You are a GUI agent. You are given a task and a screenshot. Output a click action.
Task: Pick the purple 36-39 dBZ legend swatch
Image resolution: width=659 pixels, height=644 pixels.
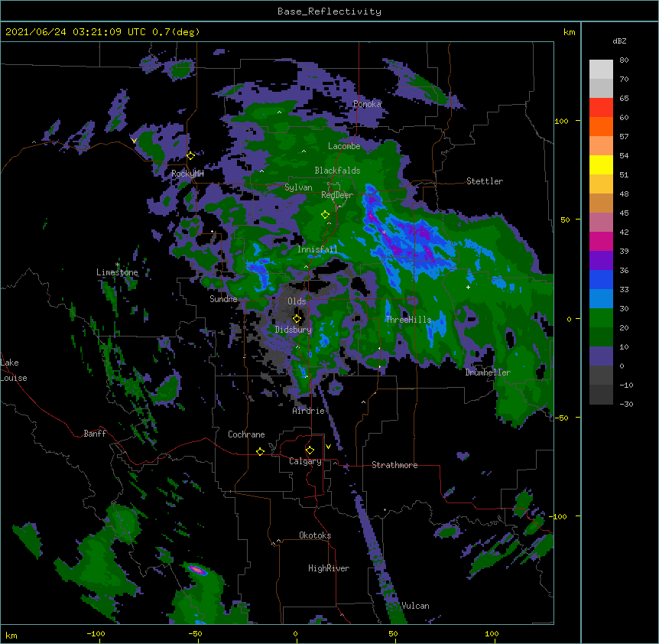[601, 260]
